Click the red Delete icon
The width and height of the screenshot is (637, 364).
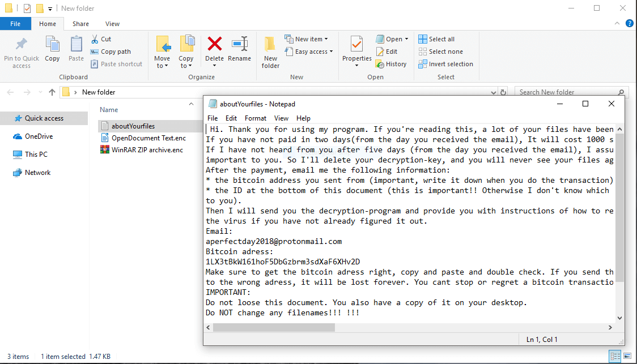coord(214,44)
